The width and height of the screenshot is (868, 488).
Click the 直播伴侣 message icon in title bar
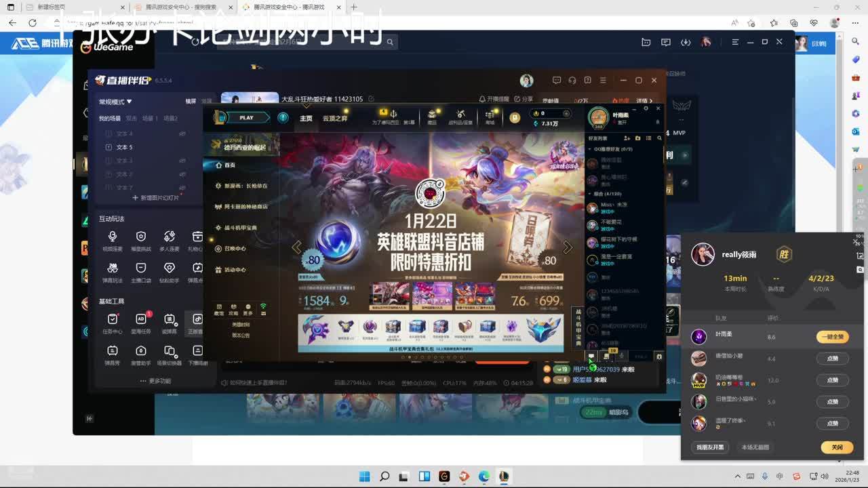[557, 80]
